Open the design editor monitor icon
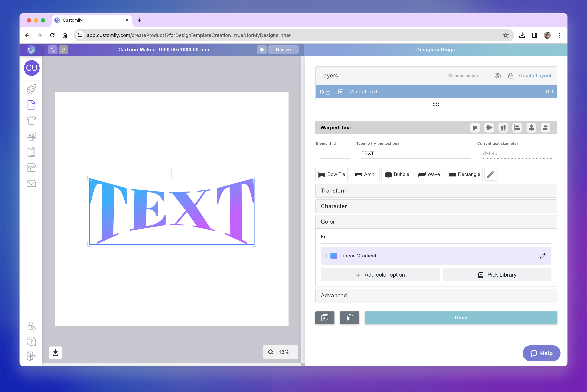 pos(31,136)
